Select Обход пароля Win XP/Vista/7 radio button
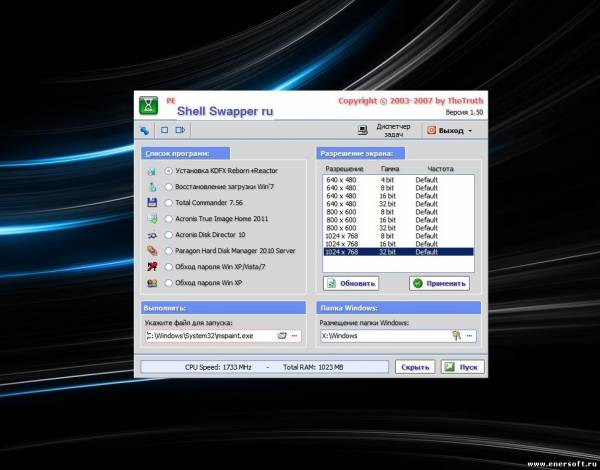600x470 pixels. pos(168,267)
